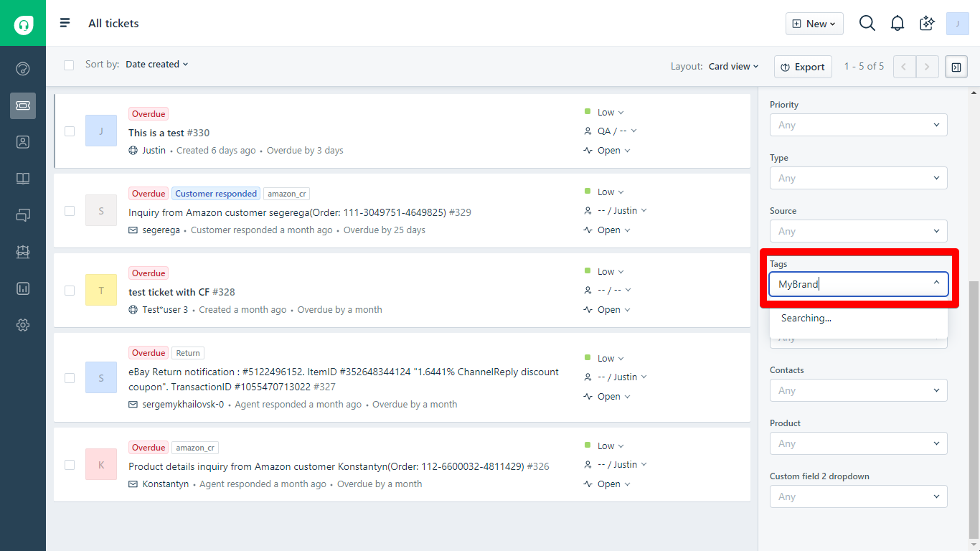Change QA agent assignment on ticket #330
Image resolution: width=980 pixels, height=551 pixels.
(x=611, y=131)
